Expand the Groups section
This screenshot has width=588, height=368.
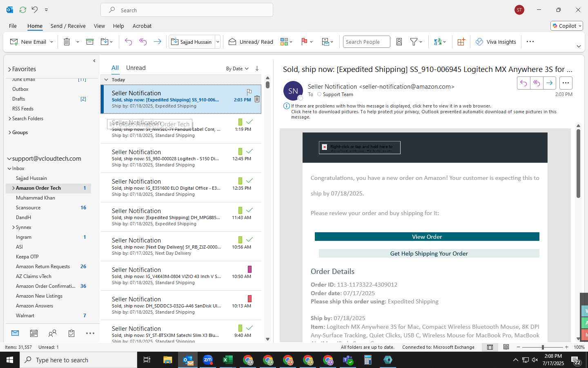click(10, 132)
